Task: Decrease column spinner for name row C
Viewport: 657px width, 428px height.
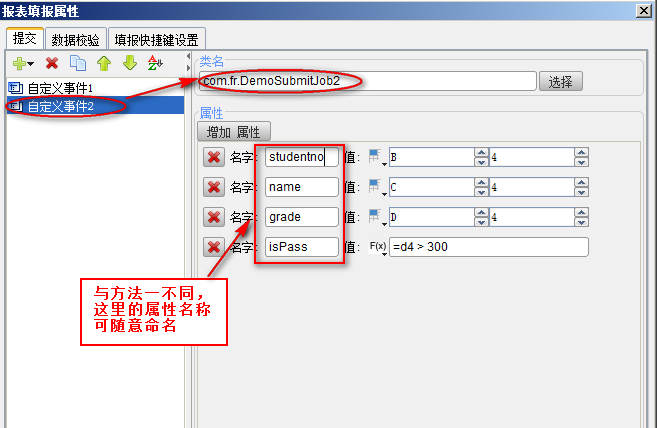Action: (481, 192)
